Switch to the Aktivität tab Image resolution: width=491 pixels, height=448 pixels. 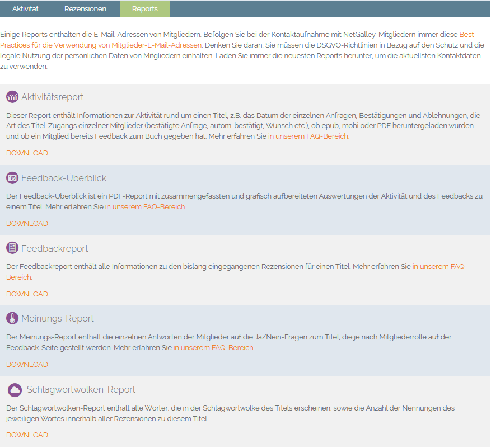[25, 9]
